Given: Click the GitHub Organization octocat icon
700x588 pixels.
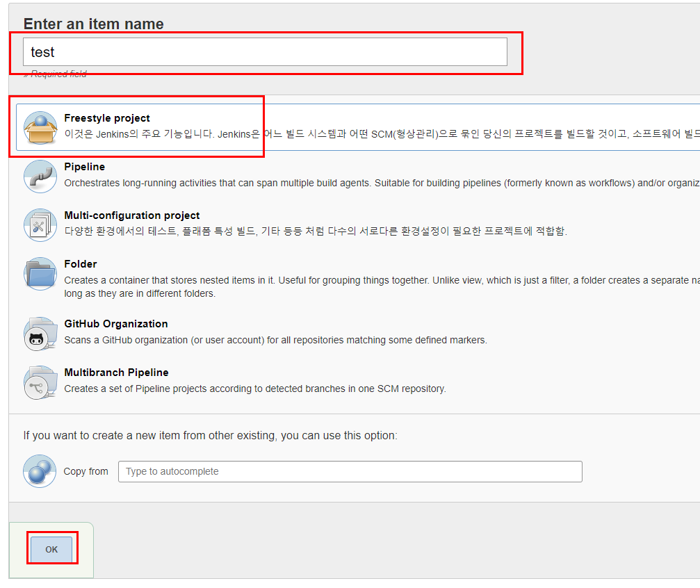Looking at the screenshot, I should click(40, 334).
